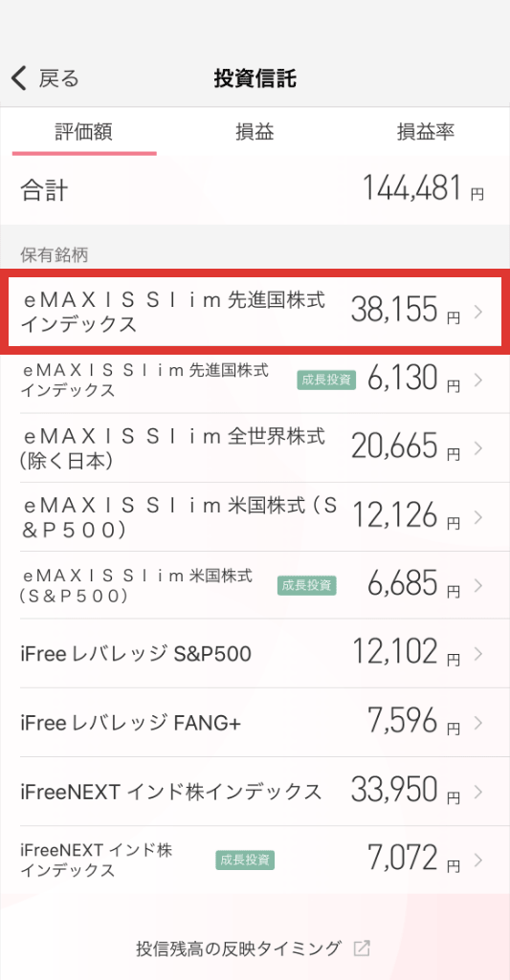The height and width of the screenshot is (980, 510).
Task: Tap chevron on the 38,155 円 row
Action: pos(478,312)
